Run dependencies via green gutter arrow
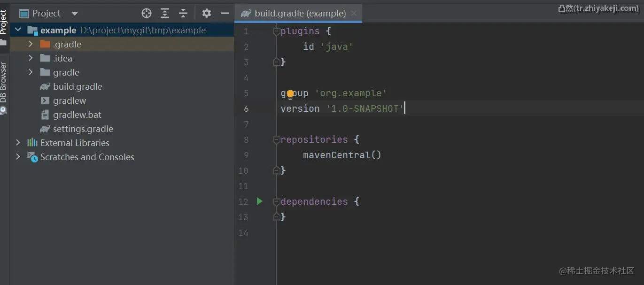 [x=260, y=201]
